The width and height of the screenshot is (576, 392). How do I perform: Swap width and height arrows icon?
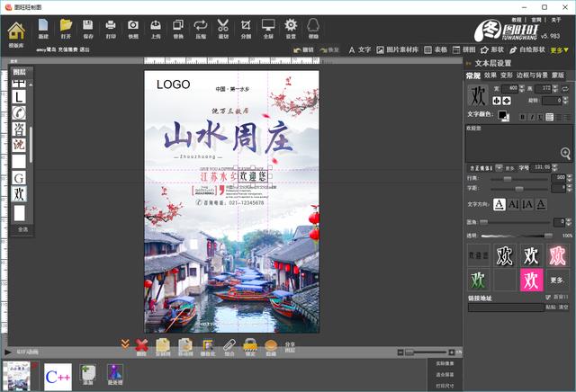pos(565,89)
